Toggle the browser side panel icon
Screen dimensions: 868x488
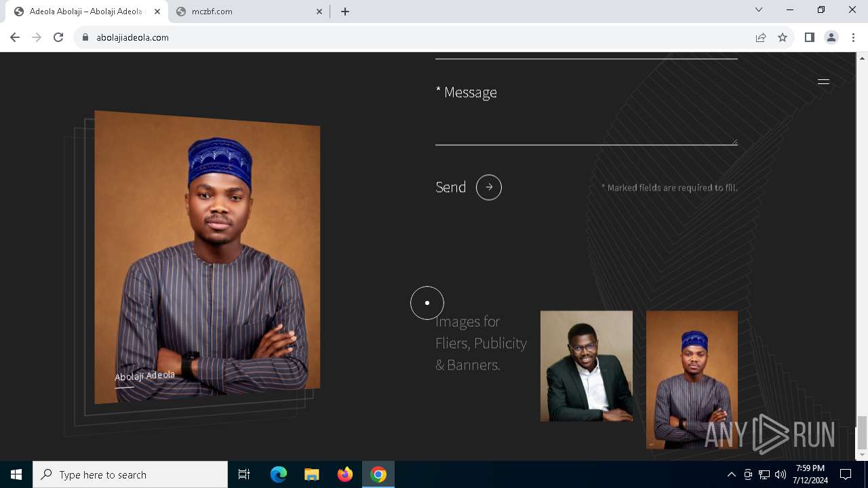[x=809, y=37]
